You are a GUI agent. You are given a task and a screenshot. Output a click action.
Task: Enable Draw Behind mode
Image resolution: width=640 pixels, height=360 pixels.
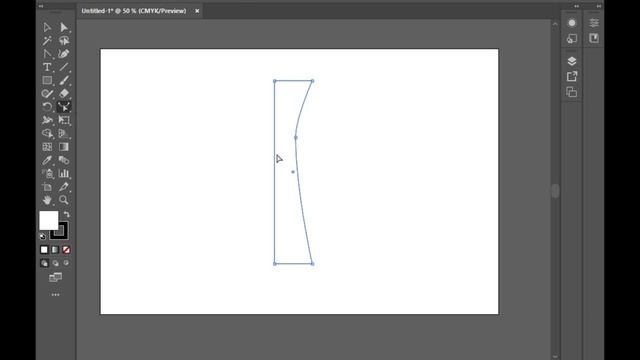(55, 263)
